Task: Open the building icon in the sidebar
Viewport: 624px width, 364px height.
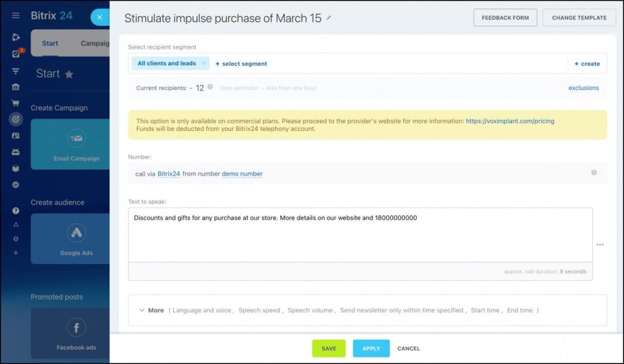Action: click(x=16, y=87)
